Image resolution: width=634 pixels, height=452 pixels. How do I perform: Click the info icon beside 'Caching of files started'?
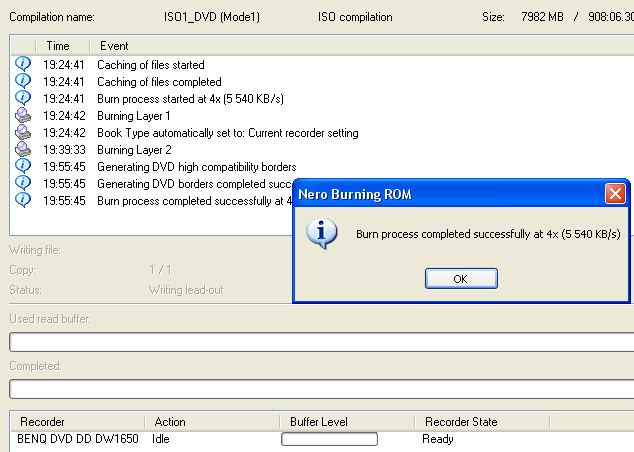point(23,64)
